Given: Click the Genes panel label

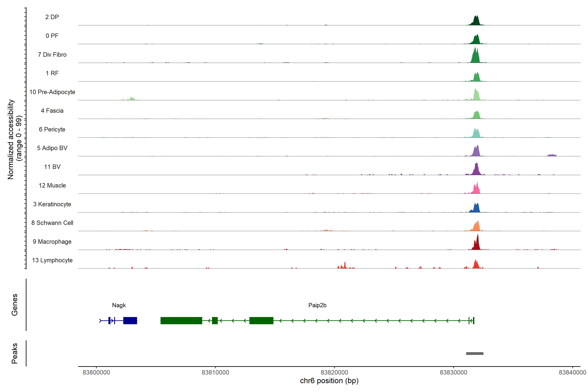Looking at the screenshot, I should pyautogui.click(x=15, y=305).
